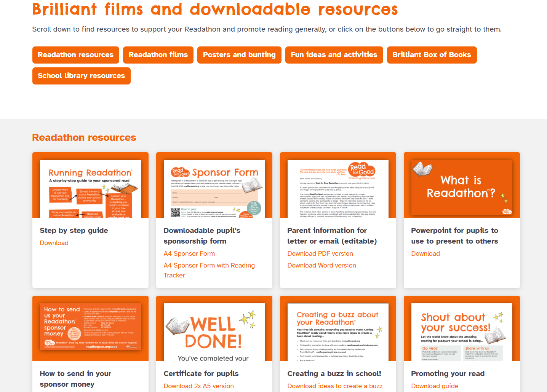This screenshot has width=547, height=392.
Task: Open A4 Sponsor Form with Reading Tracker
Action: pos(209,266)
